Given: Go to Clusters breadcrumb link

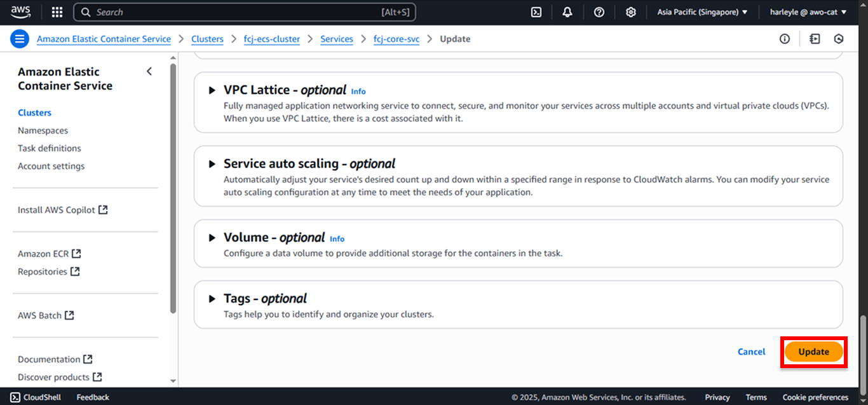Looking at the screenshot, I should pos(207,39).
